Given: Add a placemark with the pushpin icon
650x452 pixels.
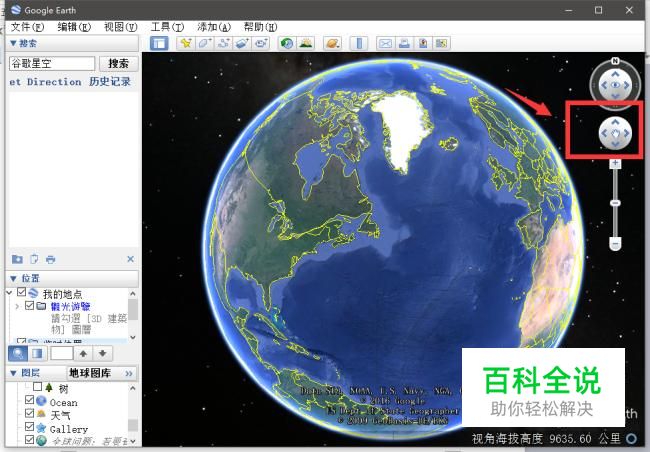Looking at the screenshot, I should click(186, 43).
